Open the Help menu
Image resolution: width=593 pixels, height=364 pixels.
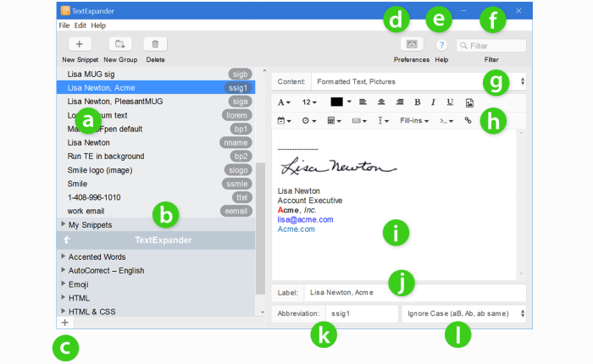98,25
